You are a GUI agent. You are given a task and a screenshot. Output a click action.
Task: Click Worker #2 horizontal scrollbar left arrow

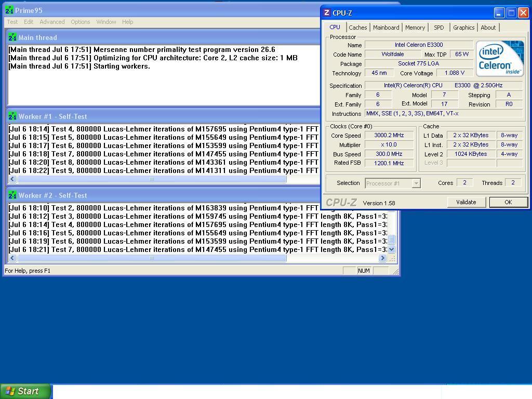(x=12, y=258)
